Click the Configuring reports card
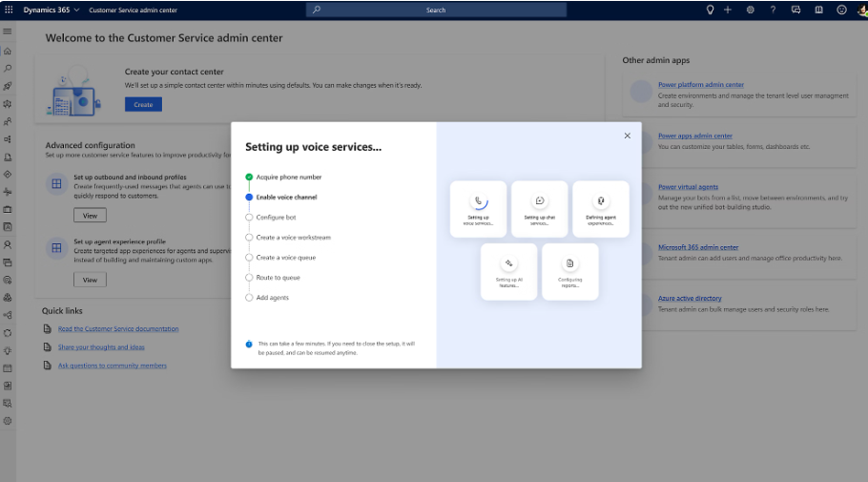The image size is (868, 482). click(570, 272)
